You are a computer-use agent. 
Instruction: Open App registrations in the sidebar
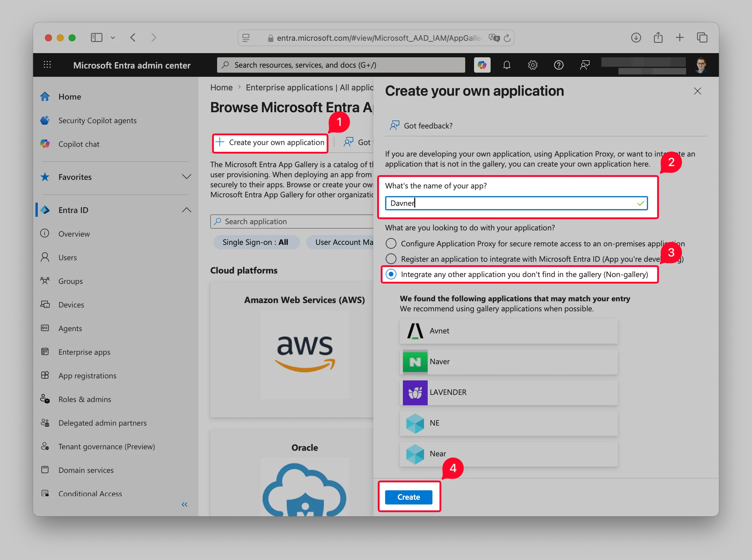87,376
